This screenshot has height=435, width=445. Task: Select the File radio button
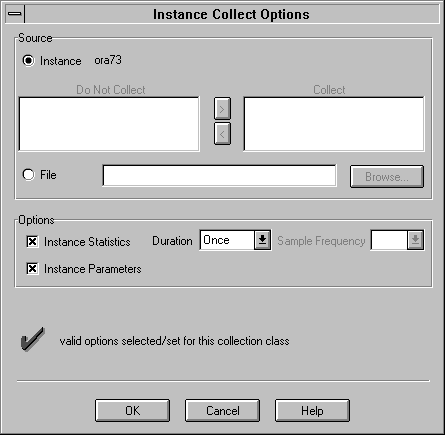(28, 175)
